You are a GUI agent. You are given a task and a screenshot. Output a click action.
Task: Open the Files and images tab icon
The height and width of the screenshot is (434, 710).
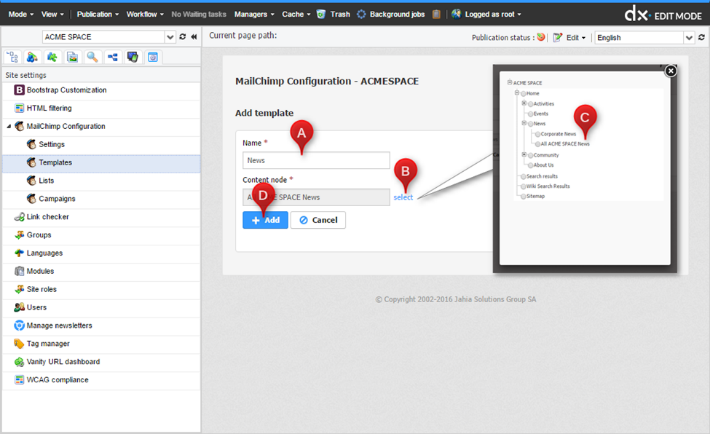point(72,57)
